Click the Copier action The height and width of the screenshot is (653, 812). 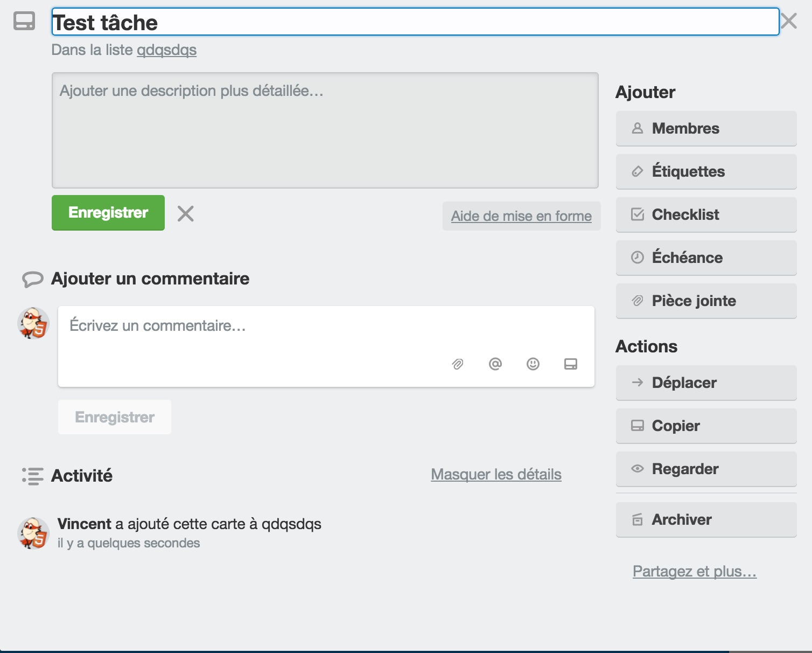coord(706,426)
